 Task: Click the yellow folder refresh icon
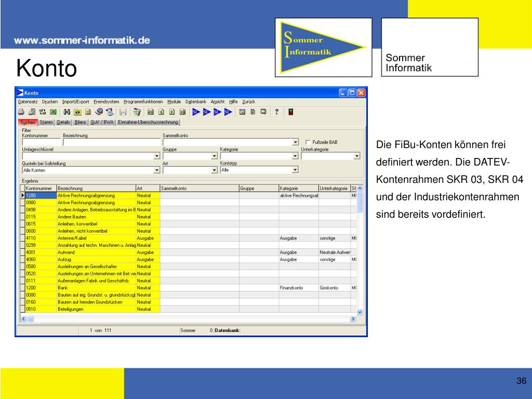click(78, 112)
